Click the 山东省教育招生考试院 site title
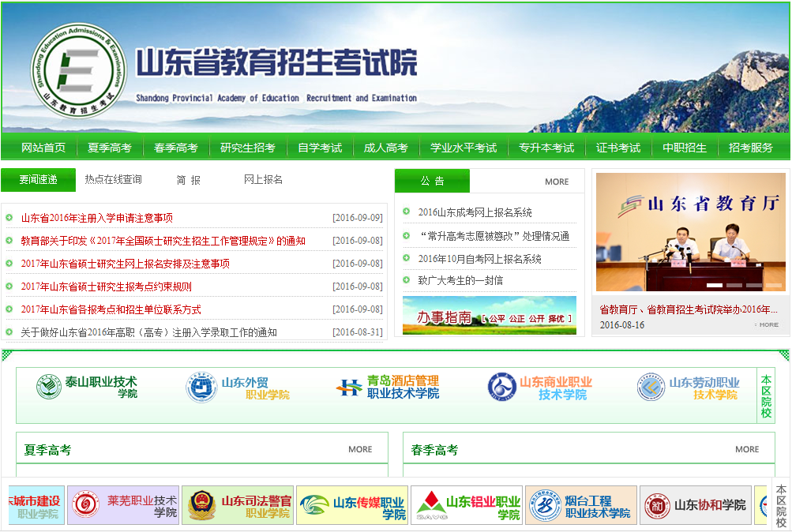This screenshot has width=792, height=532. 276,62
